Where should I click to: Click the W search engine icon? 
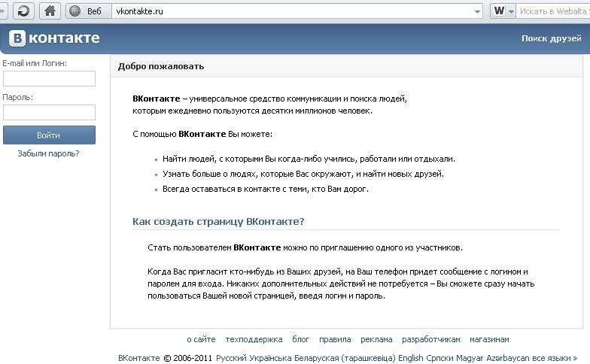click(500, 11)
